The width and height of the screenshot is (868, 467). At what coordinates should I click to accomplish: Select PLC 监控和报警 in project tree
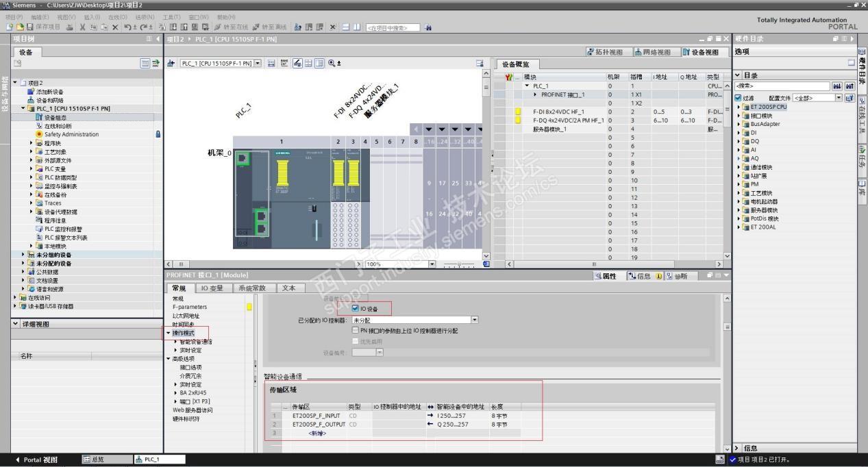tap(63, 229)
